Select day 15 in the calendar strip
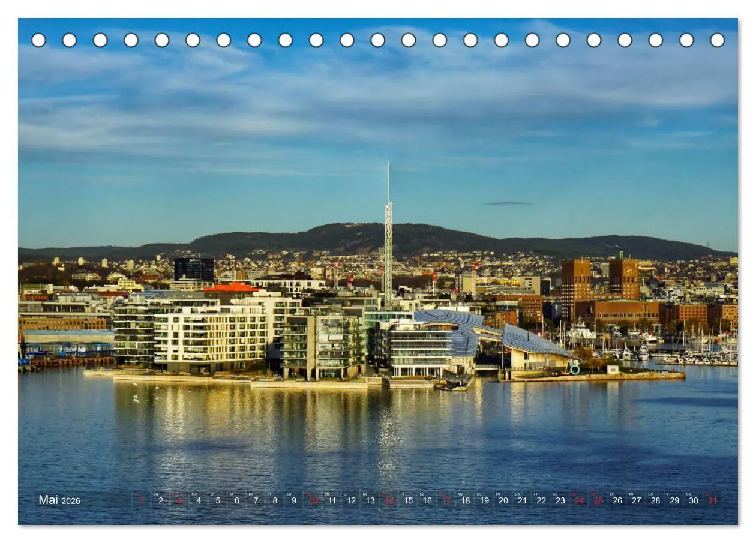756x543 pixels. click(x=408, y=500)
